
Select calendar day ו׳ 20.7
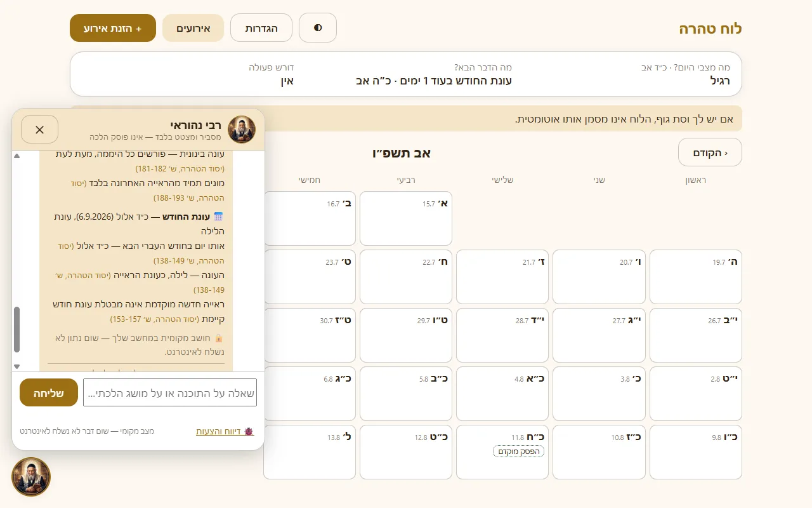599,277
